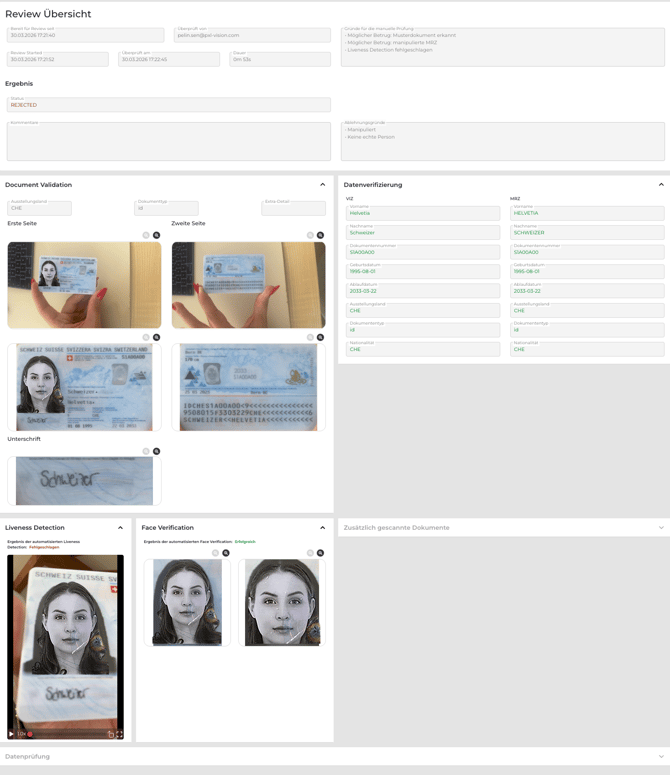This screenshot has height=775, width=670.
Task: Click the red liveness video progress marker
Action: point(30,734)
